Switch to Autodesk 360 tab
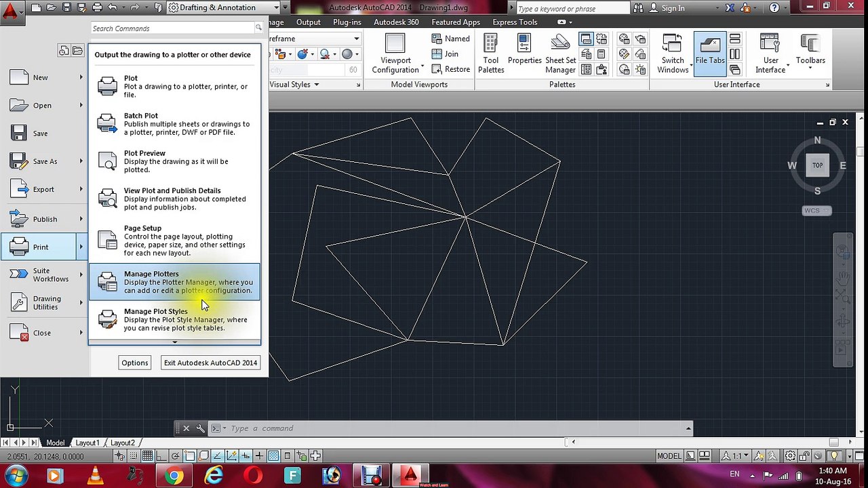 (396, 22)
